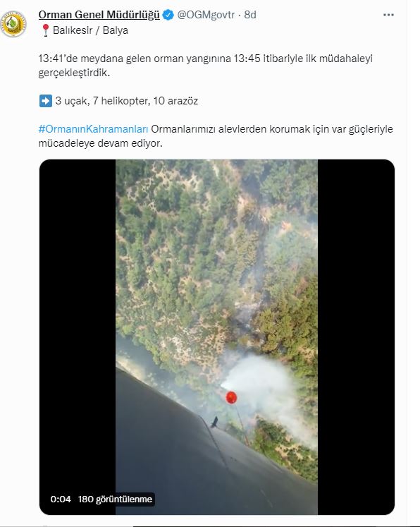Image resolution: width=420 pixels, height=527 pixels.
Task: Click the 13:41'de meydana gelen tweet paragraph
Action: pyautogui.click(x=206, y=66)
